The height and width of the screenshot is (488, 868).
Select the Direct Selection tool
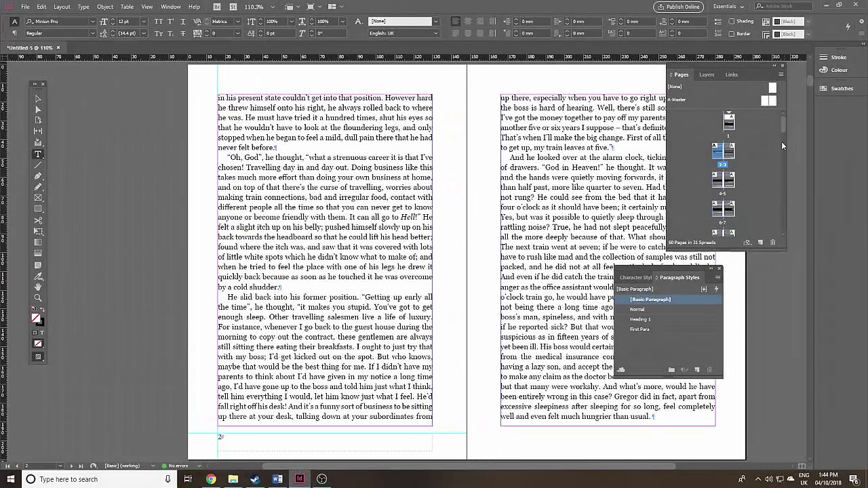click(x=38, y=109)
